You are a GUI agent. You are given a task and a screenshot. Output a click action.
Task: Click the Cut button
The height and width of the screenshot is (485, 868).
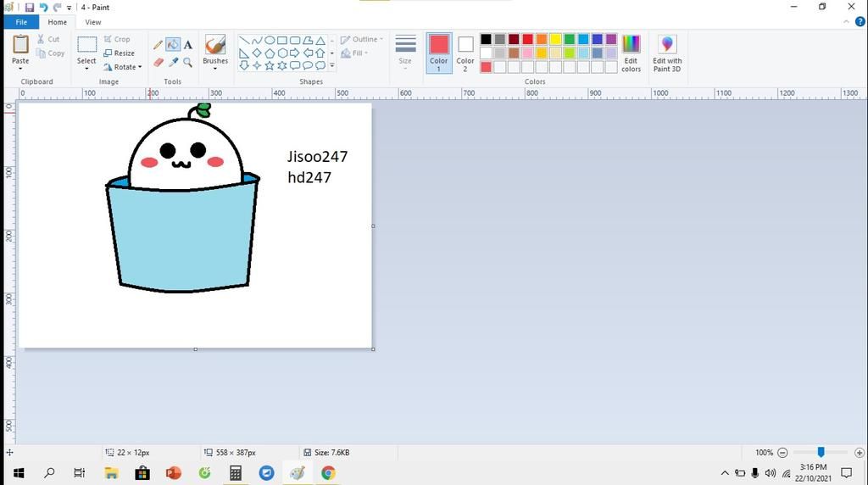pos(48,39)
